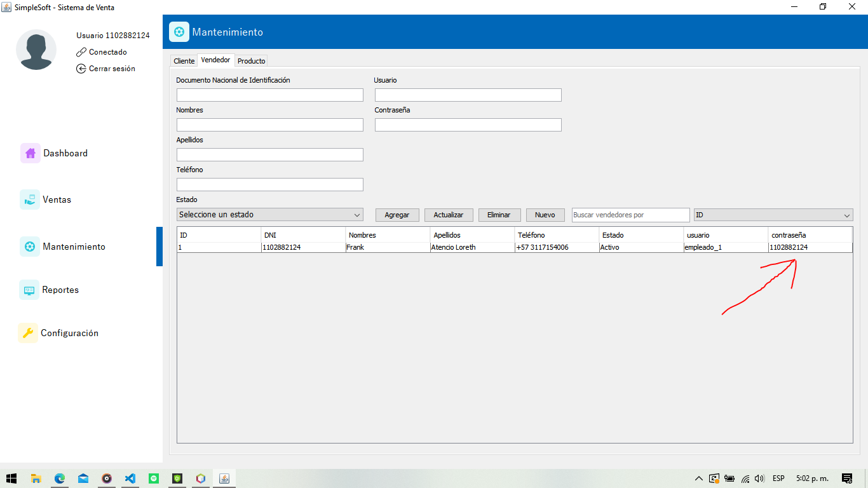The image size is (868, 488).
Task: Click into the Apellidos input field
Action: [x=270, y=155]
